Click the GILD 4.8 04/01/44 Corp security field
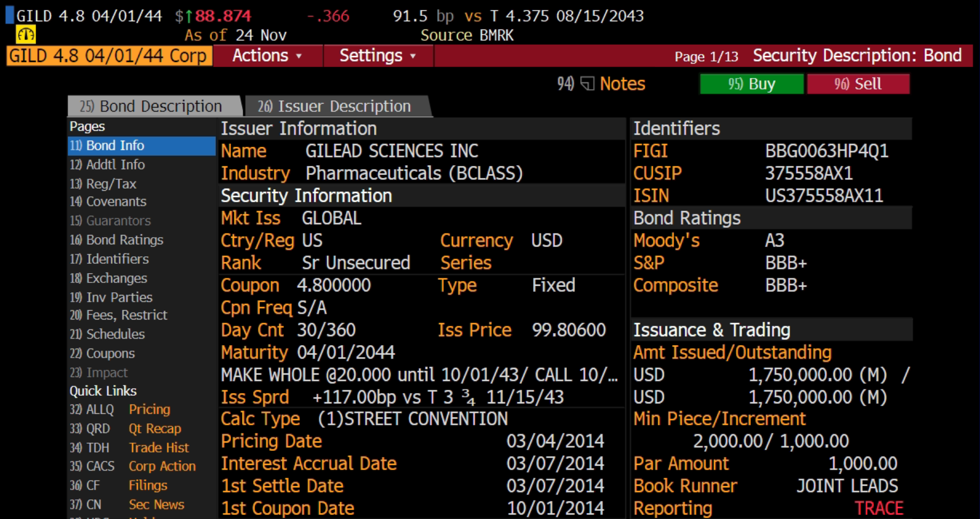This screenshot has width=980, height=519. click(x=109, y=56)
